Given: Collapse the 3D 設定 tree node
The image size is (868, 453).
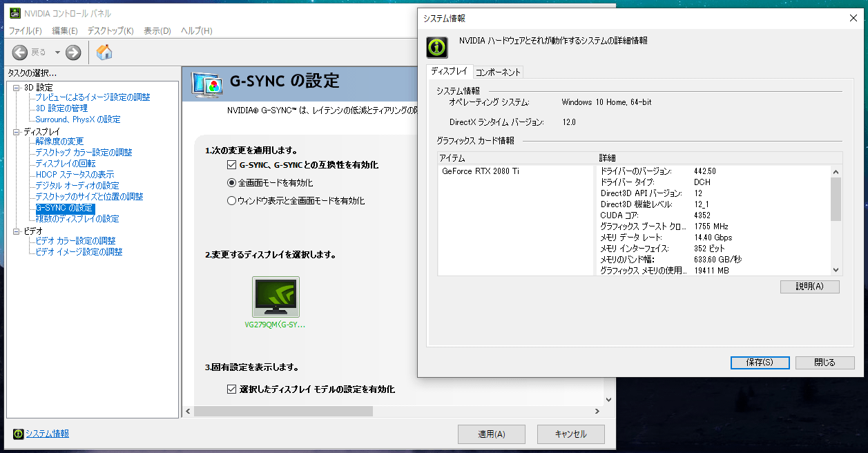Looking at the screenshot, I should click(17, 88).
